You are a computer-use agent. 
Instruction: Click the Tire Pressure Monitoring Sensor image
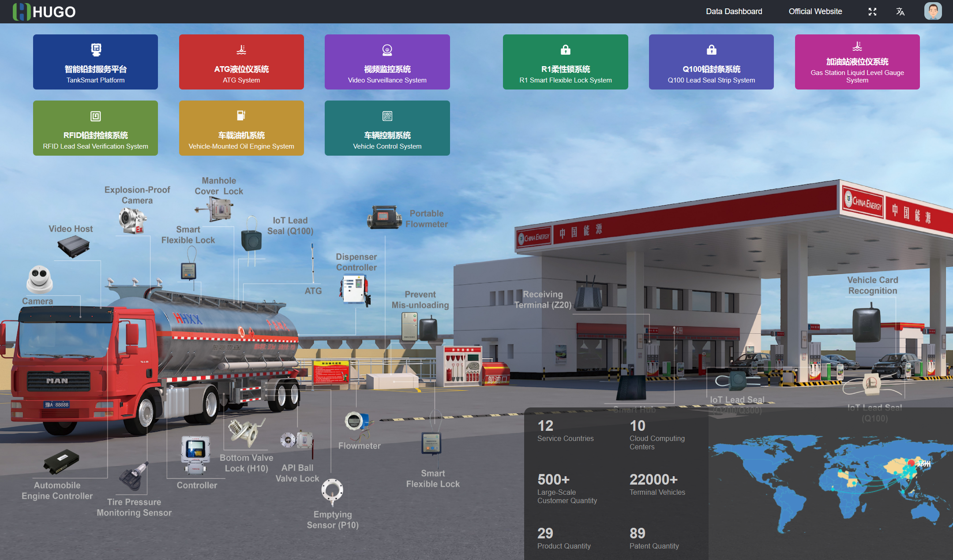pos(134,477)
